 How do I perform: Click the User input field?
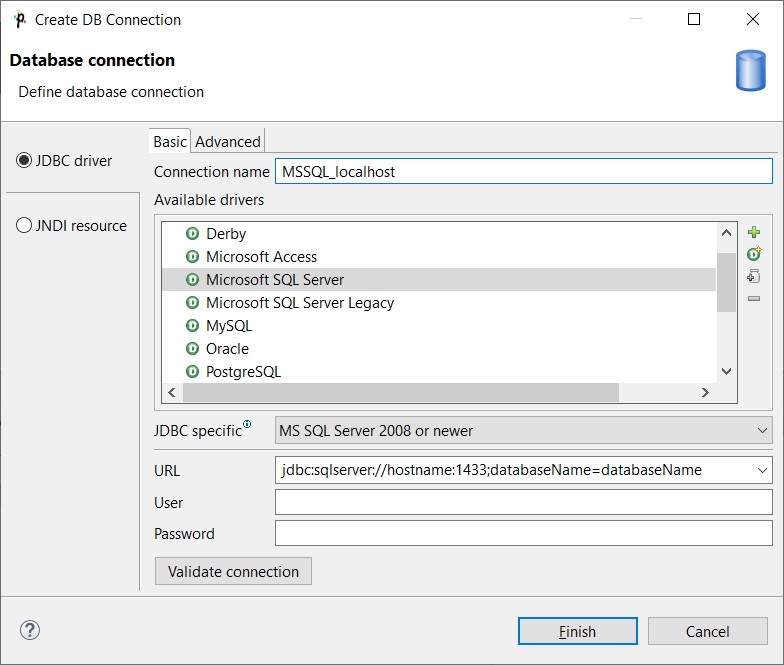point(524,502)
